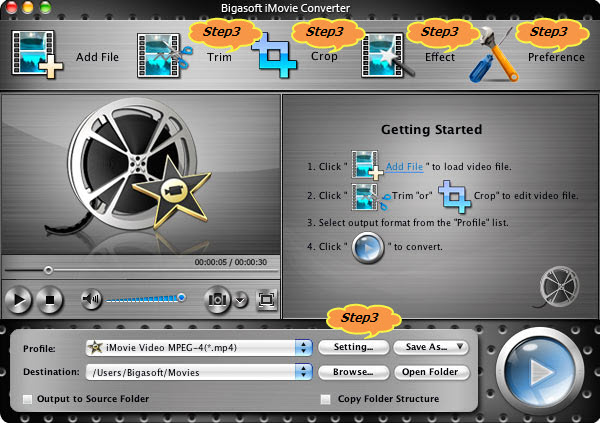Click the Profile dropdown stepper arrows
The height and width of the screenshot is (423, 600).
point(303,348)
